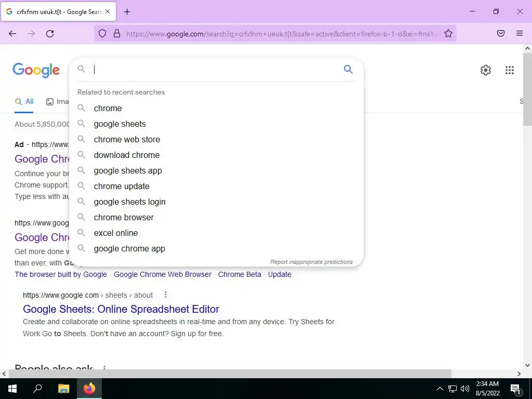Click the vertical scrollbar thumb
The height and width of the screenshot is (399, 532).
pyautogui.click(x=527, y=89)
